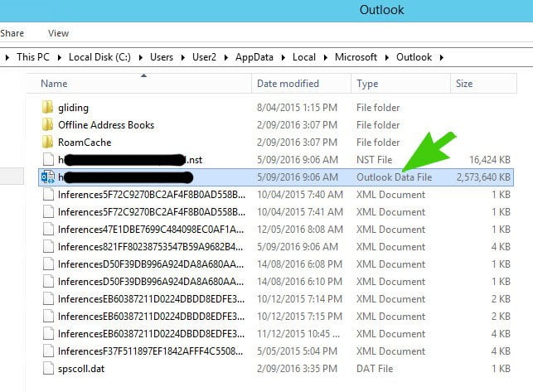Screen dimensions: 533x392
Task: Expand arrow after Local breadcrumb
Action: pyautogui.click(x=325, y=57)
